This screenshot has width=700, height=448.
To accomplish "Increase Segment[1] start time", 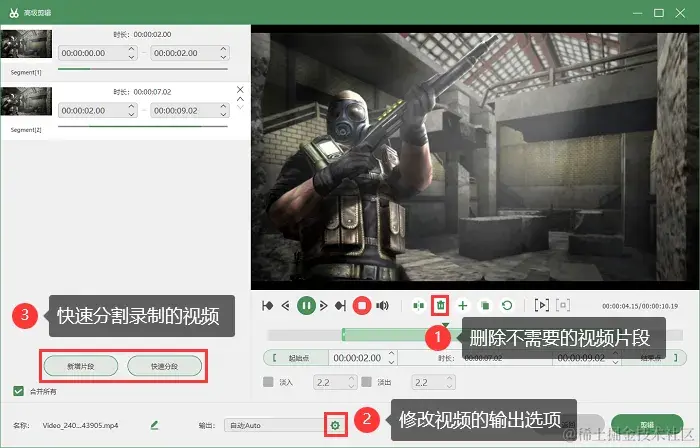I will point(131,49).
